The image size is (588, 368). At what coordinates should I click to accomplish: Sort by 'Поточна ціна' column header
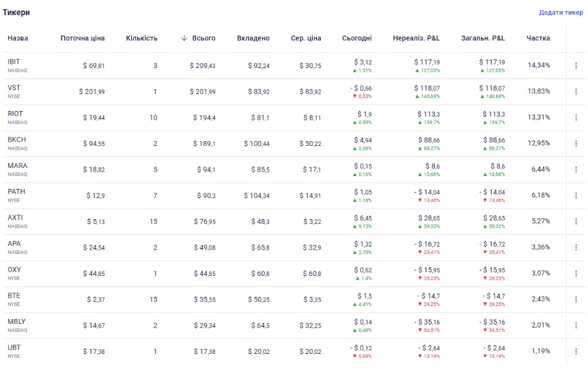coord(83,38)
